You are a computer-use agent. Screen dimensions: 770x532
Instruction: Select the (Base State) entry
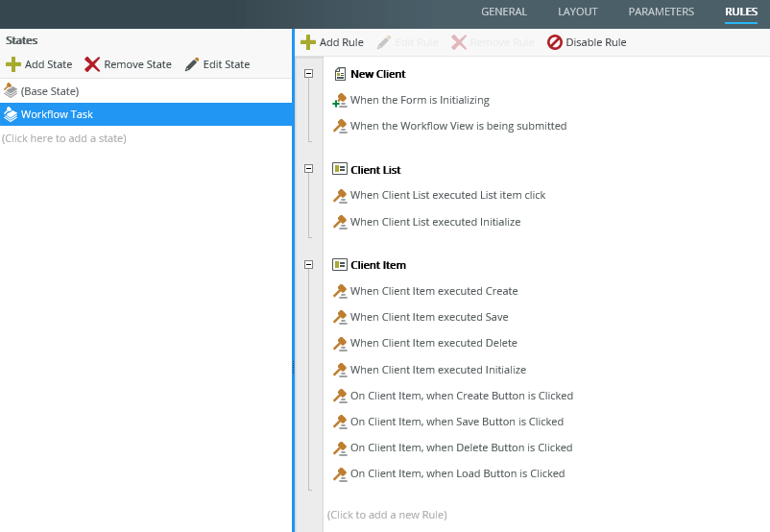(50, 91)
